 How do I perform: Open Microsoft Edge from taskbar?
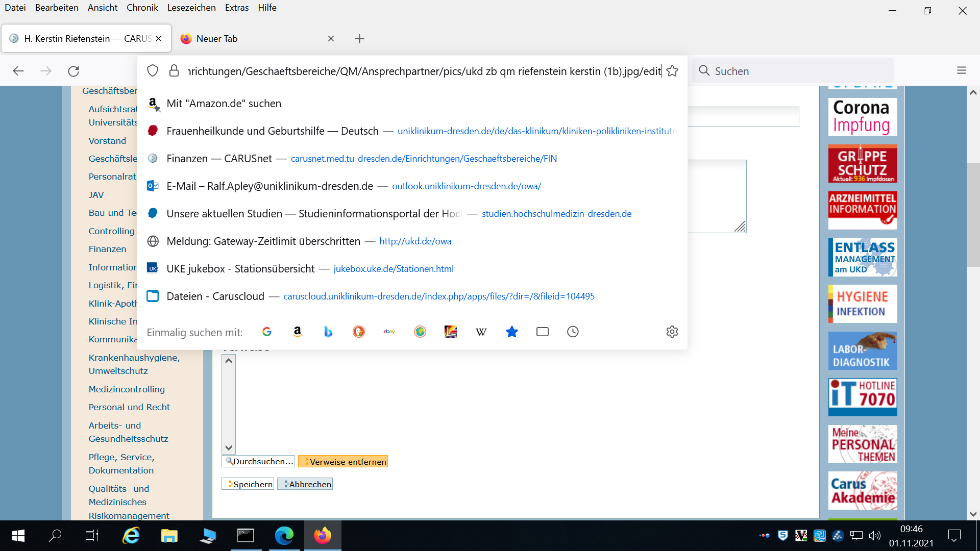coord(284,536)
